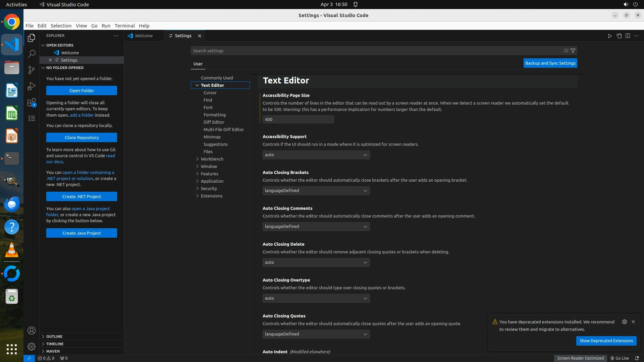Open Run and Debug view
The width and height of the screenshot is (644, 362).
(32, 86)
